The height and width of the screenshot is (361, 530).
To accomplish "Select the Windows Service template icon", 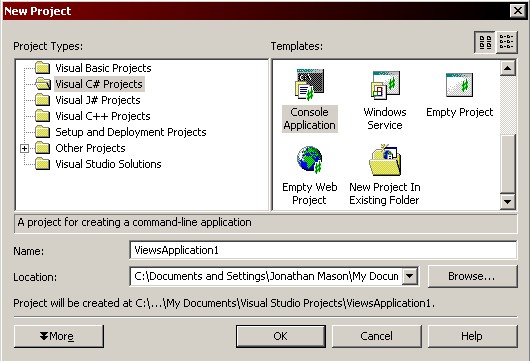I will pos(385,85).
